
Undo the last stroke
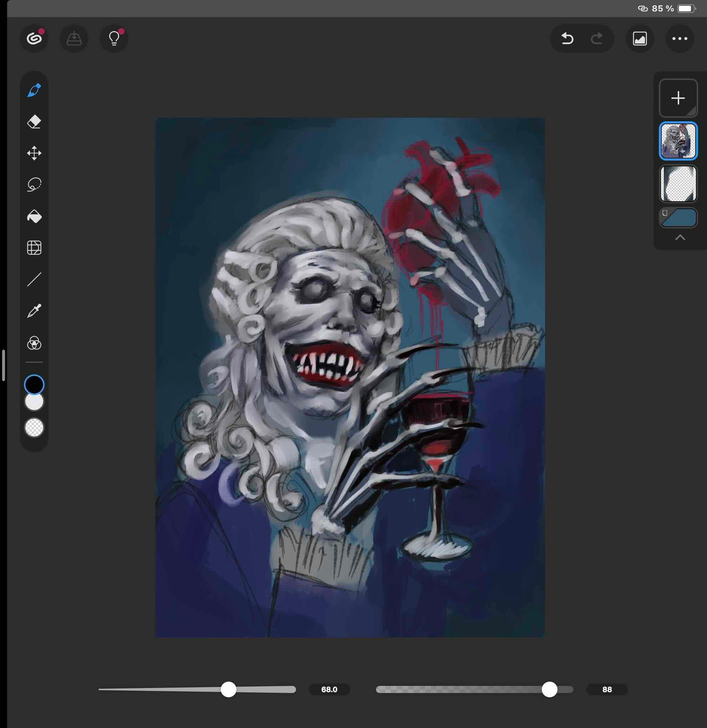567,38
